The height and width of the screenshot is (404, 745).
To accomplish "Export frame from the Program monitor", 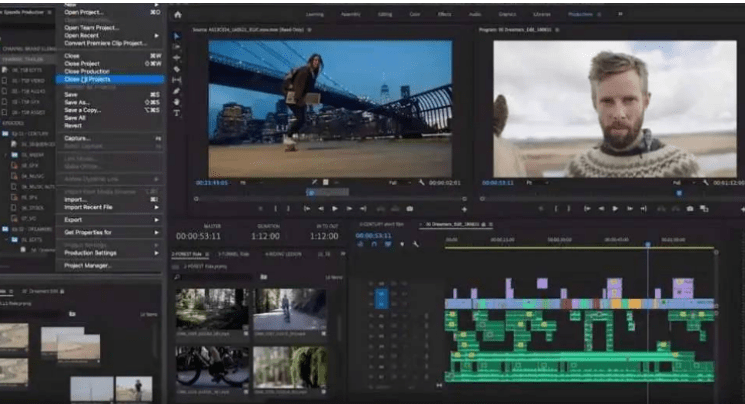I will [690, 209].
